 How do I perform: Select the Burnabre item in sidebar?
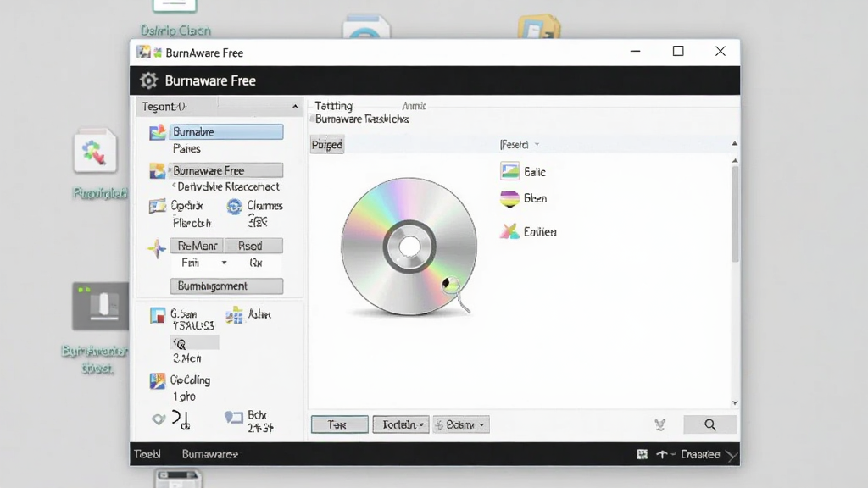click(226, 131)
